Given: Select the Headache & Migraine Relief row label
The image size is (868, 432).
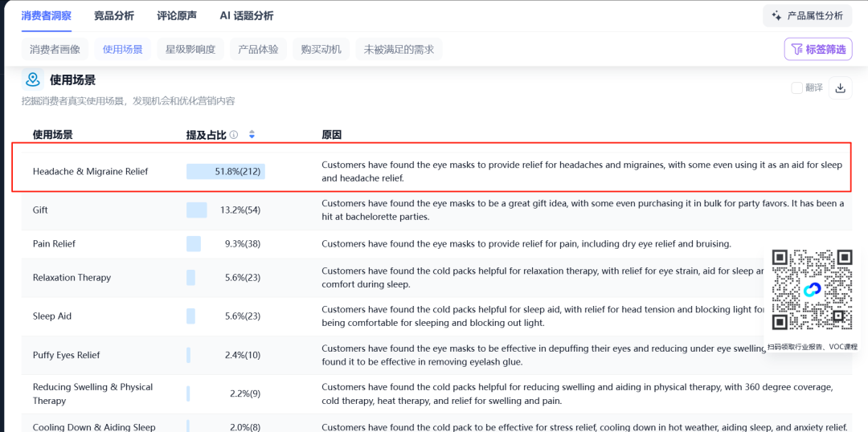Looking at the screenshot, I should click(x=90, y=172).
